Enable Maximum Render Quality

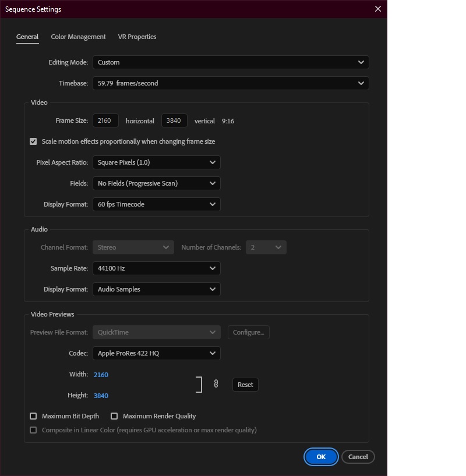114,416
